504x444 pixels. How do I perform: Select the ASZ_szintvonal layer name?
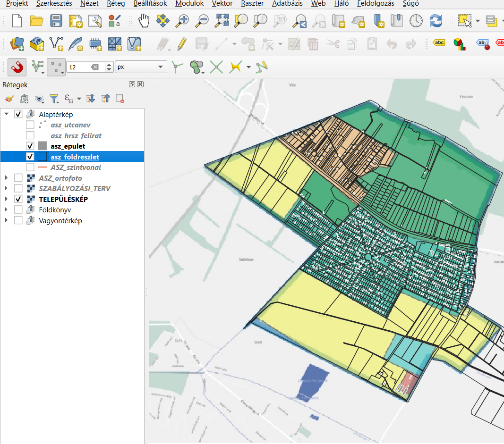click(x=76, y=168)
